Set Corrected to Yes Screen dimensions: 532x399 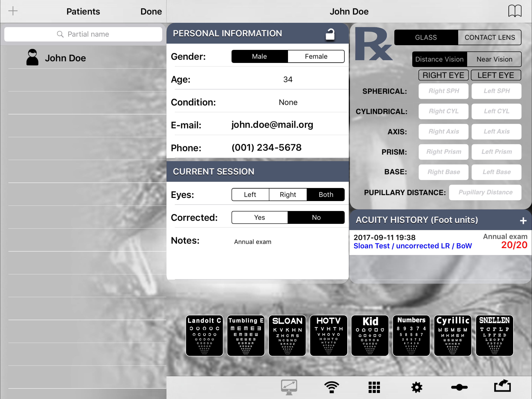point(260,218)
